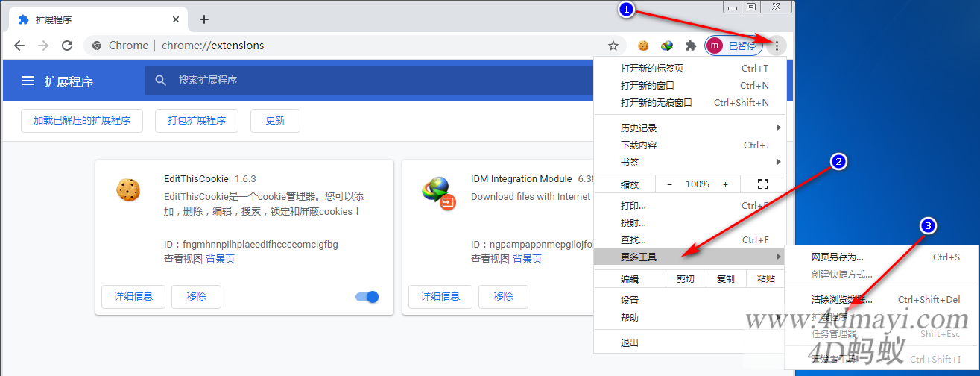Open the Chrome three-dot menu button
Screen dimensions: 980x376
[x=777, y=46]
